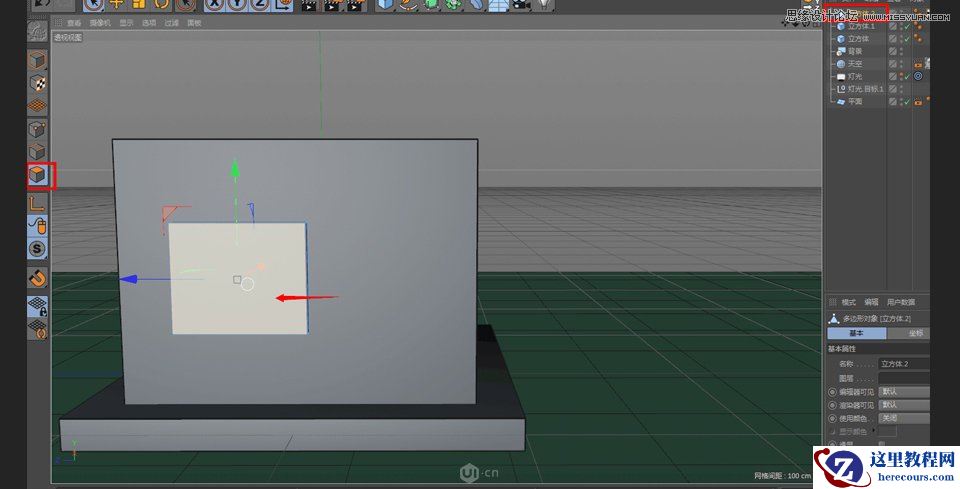Switch to points mode

click(x=37, y=129)
